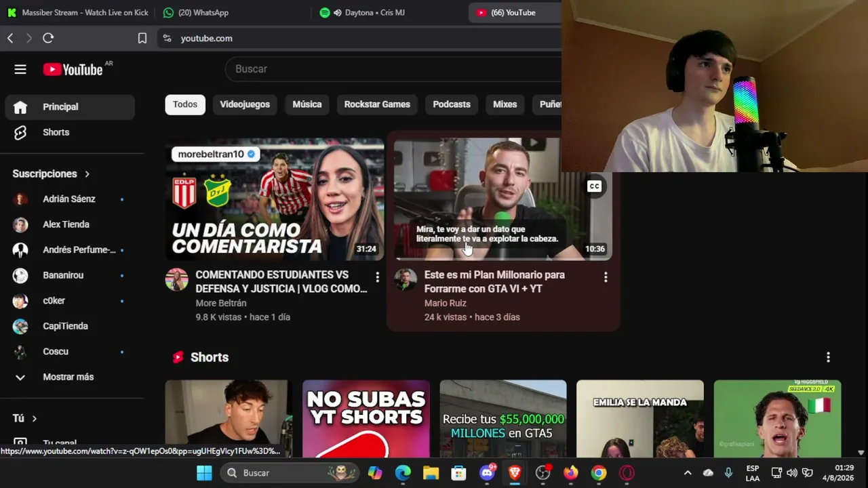Open Bananirou subscription channel

[71, 275]
